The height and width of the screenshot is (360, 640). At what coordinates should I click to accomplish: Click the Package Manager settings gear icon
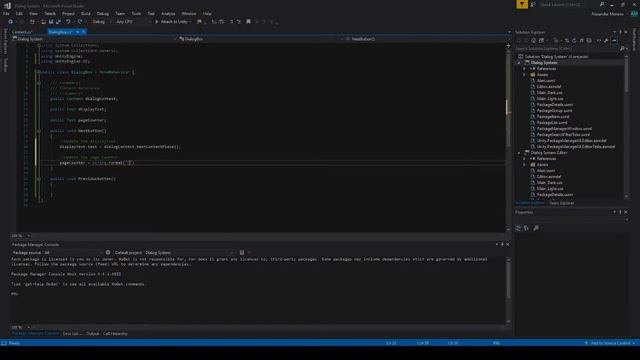[x=108, y=253]
